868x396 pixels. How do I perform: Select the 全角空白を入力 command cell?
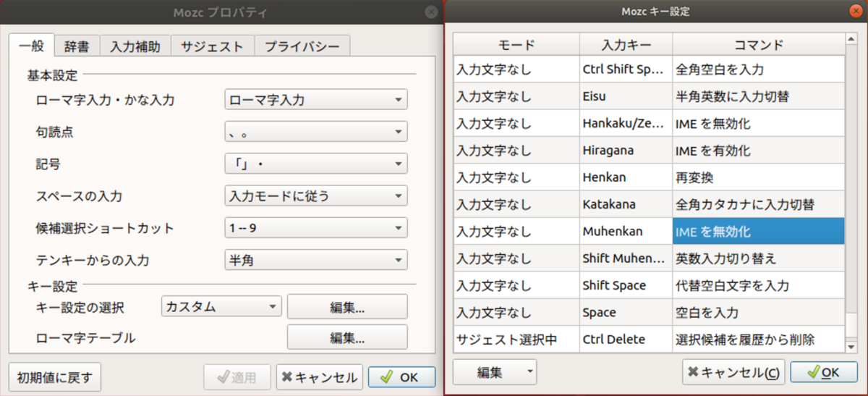click(758, 69)
